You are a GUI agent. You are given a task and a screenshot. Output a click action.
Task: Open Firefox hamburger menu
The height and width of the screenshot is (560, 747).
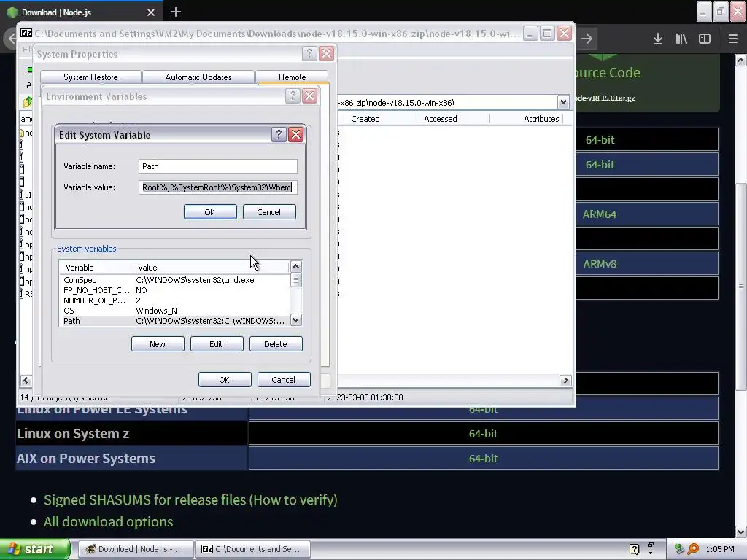tap(733, 39)
